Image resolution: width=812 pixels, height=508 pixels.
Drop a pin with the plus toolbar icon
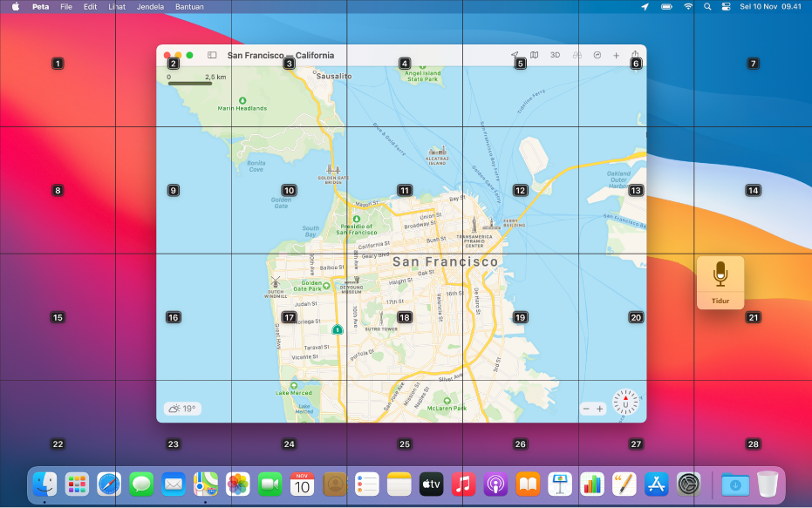click(x=617, y=54)
